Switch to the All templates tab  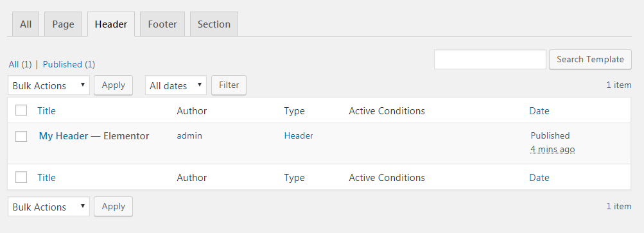click(x=26, y=24)
